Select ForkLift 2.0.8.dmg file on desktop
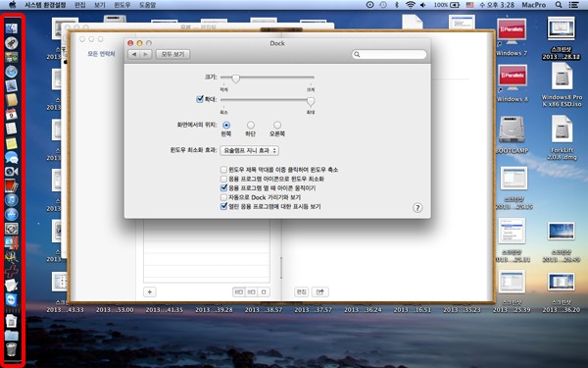The image size is (588, 368). (x=562, y=129)
